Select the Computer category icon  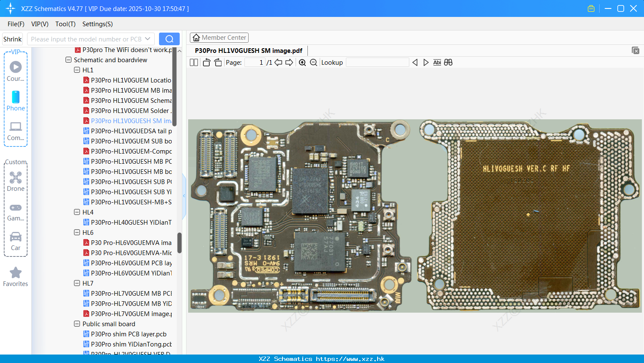point(16,131)
